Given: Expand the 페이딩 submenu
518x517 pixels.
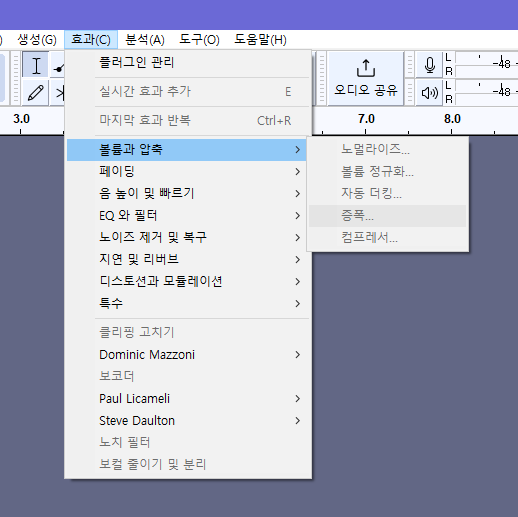Looking at the screenshot, I should 187,172.
